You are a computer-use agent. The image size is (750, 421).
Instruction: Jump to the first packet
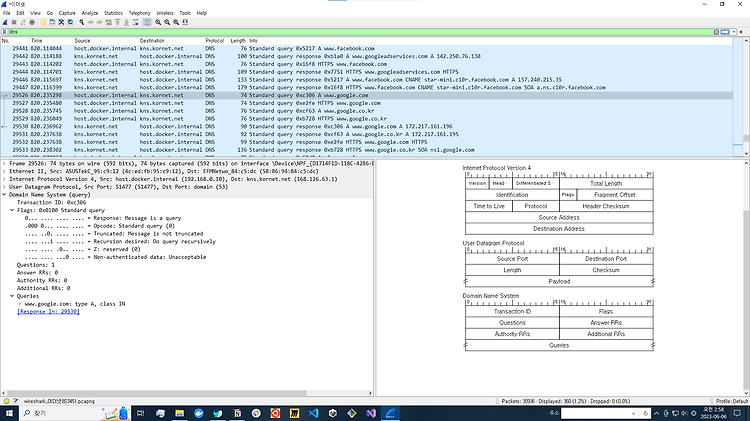click(117, 22)
